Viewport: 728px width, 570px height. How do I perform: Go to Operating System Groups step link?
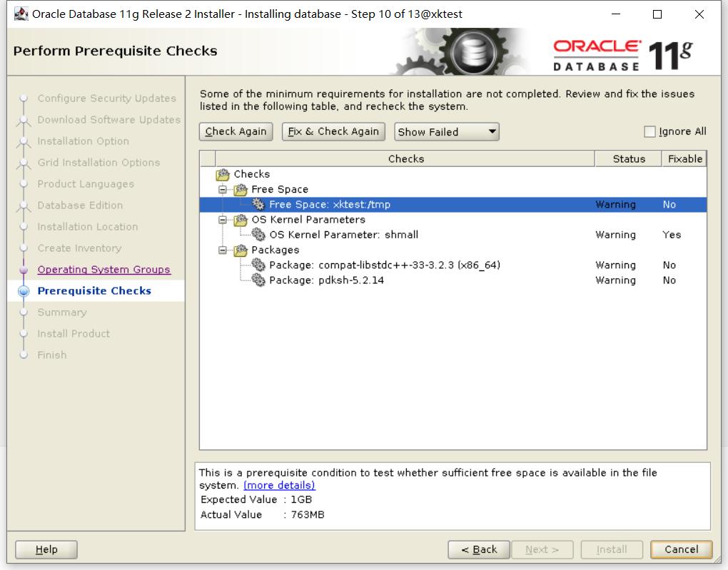[x=104, y=270]
